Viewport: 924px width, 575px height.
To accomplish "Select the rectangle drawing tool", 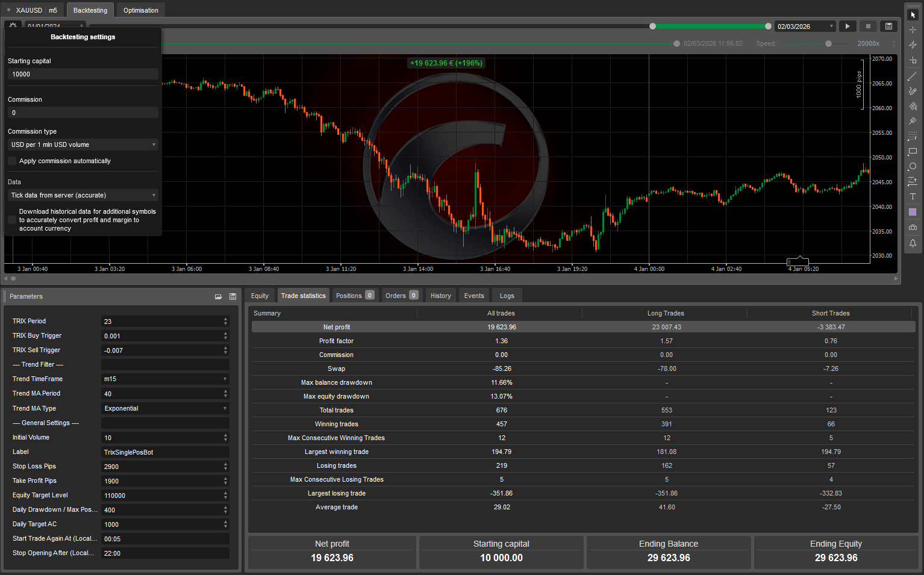I will point(913,151).
